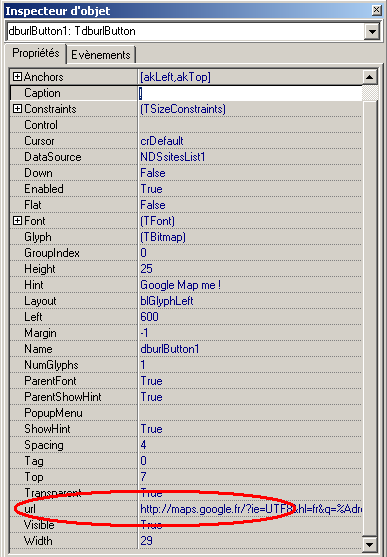Select the Propriétés tab
This screenshot has width=387, height=557.
pos(36,53)
